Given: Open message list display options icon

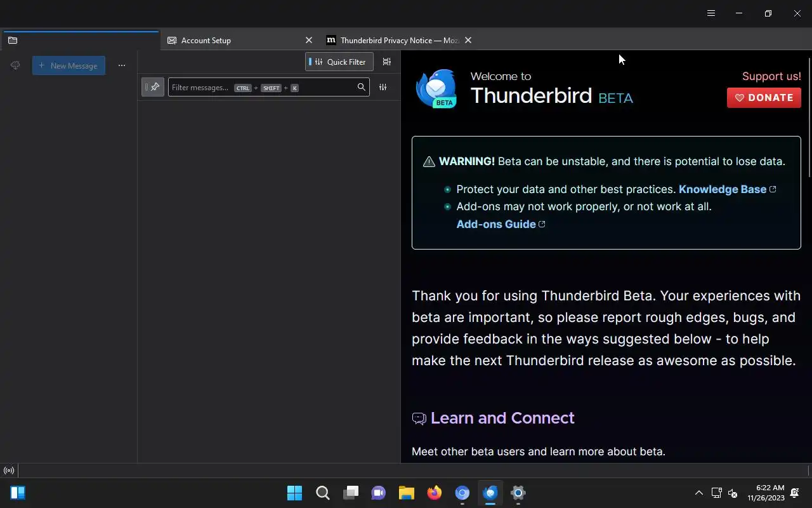Looking at the screenshot, I should click(x=387, y=62).
